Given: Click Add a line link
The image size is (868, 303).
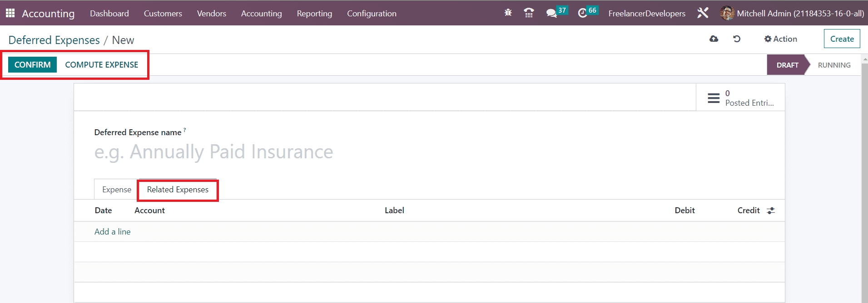Looking at the screenshot, I should pos(112,232).
